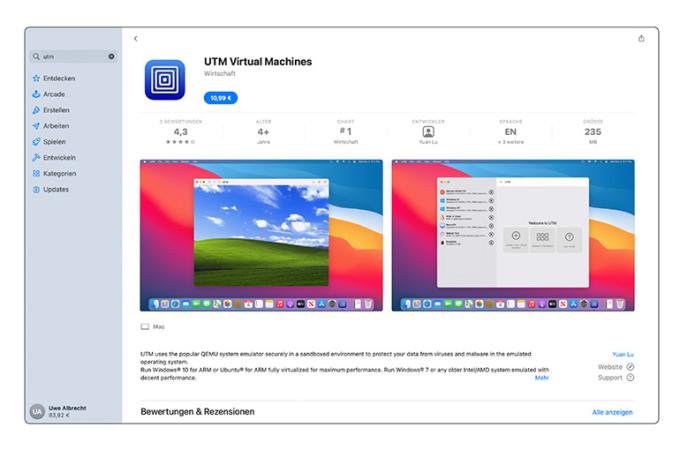Select the Entwickeln hammer icon
The height and width of the screenshot is (450, 680).
point(36,157)
